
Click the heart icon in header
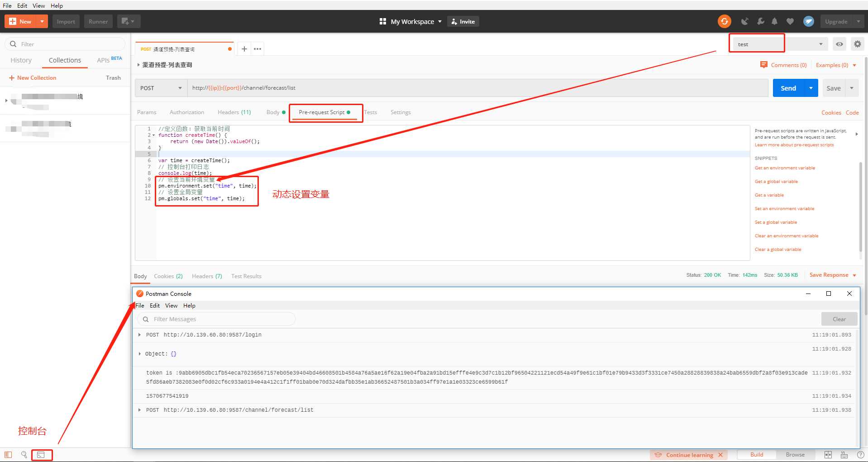790,21
